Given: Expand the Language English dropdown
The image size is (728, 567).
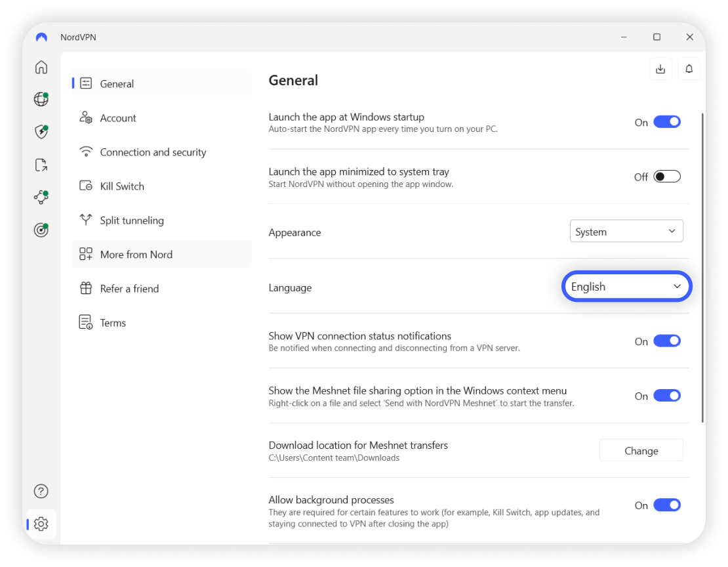Looking at the screenshot, I should 626,287.
